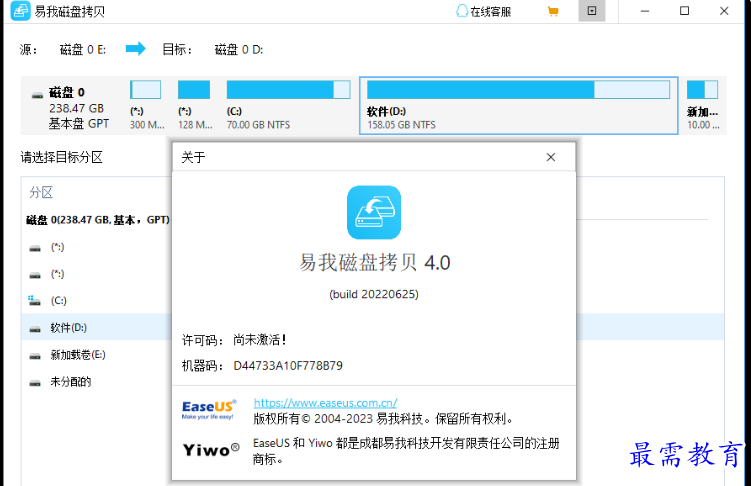This screenshot has height=486, width=751.
Task: Select the 软件(D:) 158.05 GB partition block
Action: 519,105
